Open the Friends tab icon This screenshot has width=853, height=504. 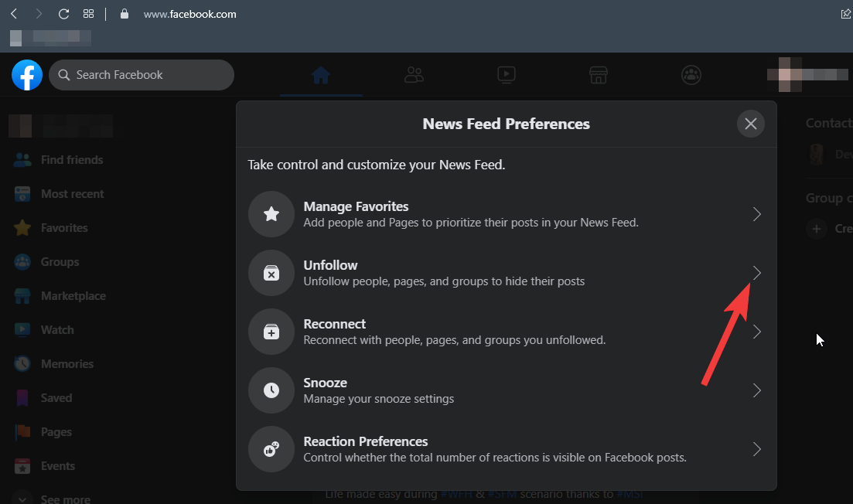click(414, 75)
